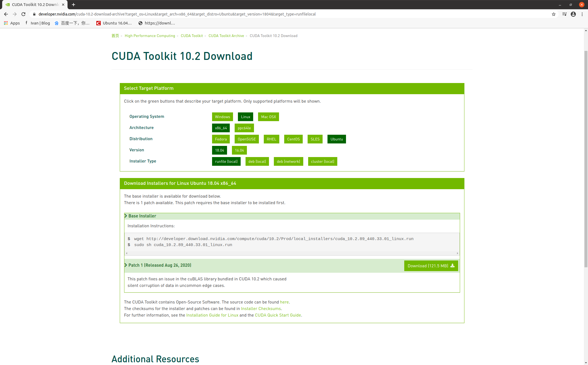Screen dimensions: 588x365
Task: Pick the OpenSUSE distribution
Action: coord(247,139)
